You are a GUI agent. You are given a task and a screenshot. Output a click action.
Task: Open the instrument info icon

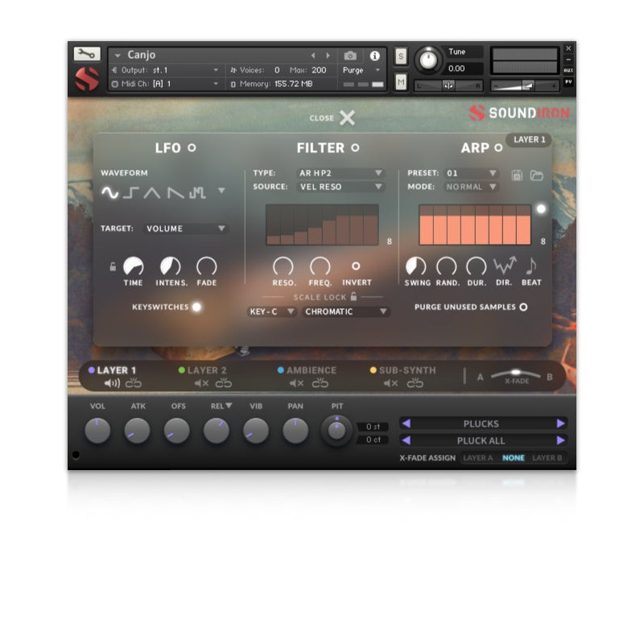coord(374,56)
